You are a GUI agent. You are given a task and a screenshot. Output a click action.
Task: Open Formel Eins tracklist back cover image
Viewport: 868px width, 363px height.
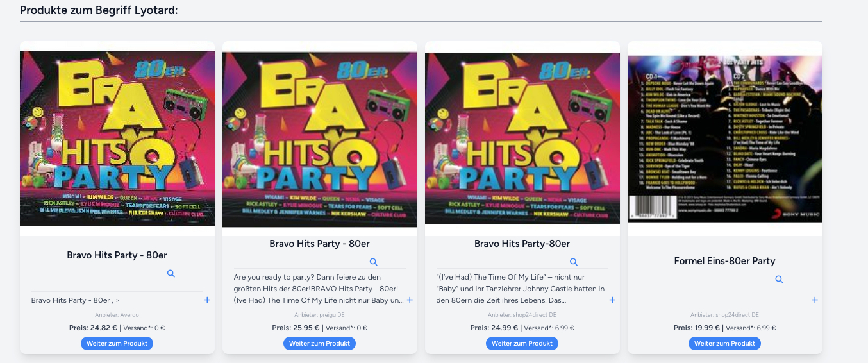[x=725, y=139]
